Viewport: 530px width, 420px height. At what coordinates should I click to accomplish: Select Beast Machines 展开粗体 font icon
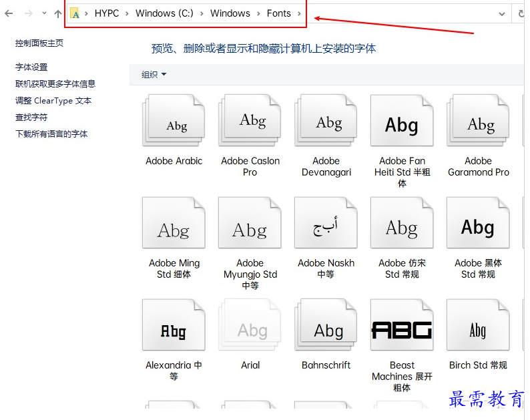tap(402, 325)
